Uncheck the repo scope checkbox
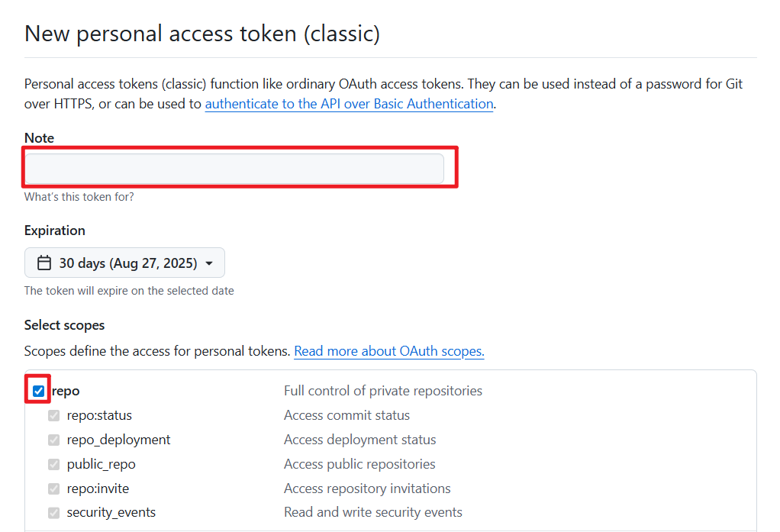780x532 pixels. [x=38, y=391]
